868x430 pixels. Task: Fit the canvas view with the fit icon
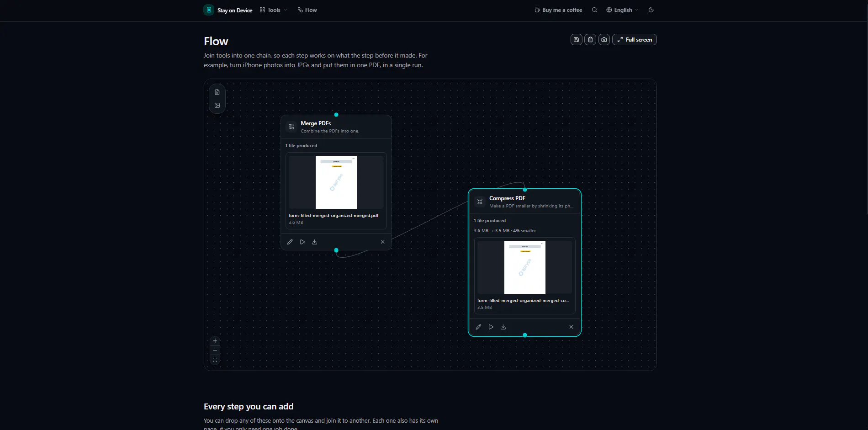click(x=215, y=360)
